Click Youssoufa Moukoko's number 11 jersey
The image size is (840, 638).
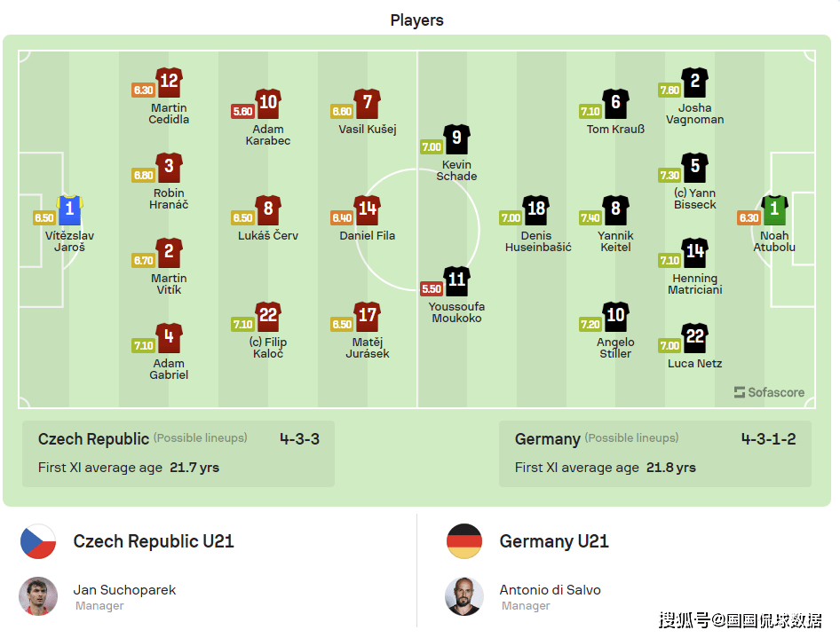coord(456,281)
